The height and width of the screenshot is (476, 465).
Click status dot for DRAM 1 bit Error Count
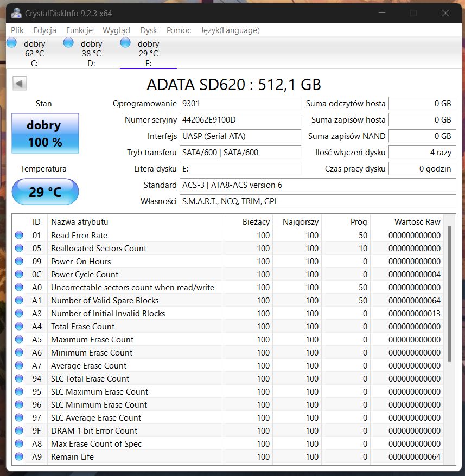coord(19,431)
